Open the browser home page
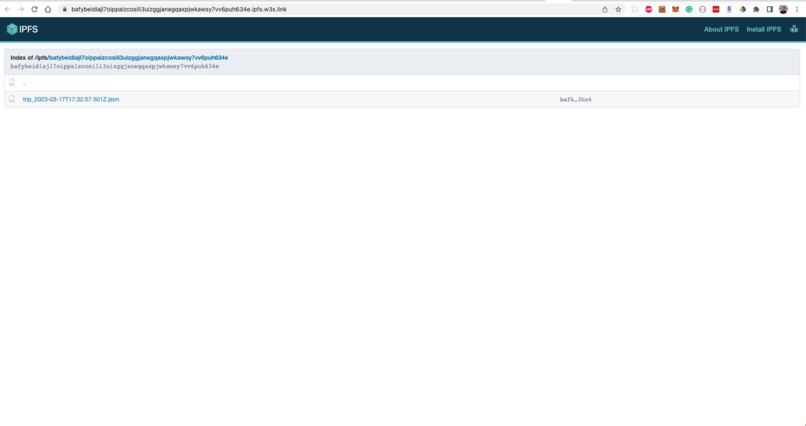Viewport: 806px width, 426px height. (48, 9)
